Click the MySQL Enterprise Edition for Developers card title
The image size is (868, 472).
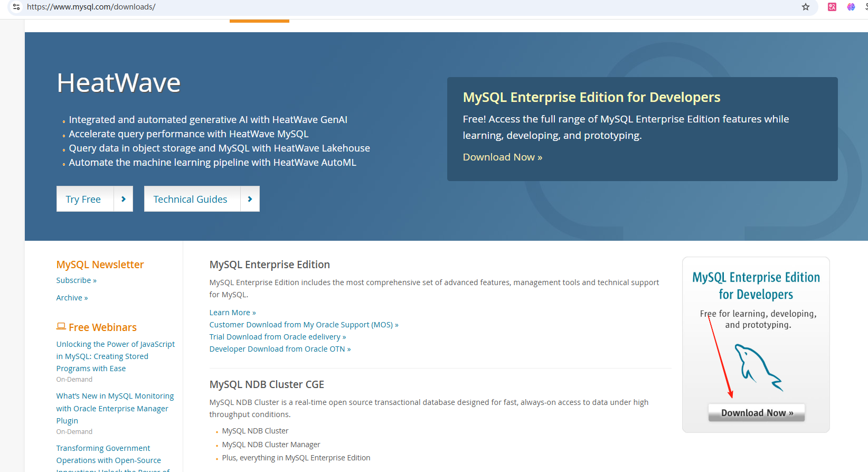pyautogui.click(x=756, y=286)
